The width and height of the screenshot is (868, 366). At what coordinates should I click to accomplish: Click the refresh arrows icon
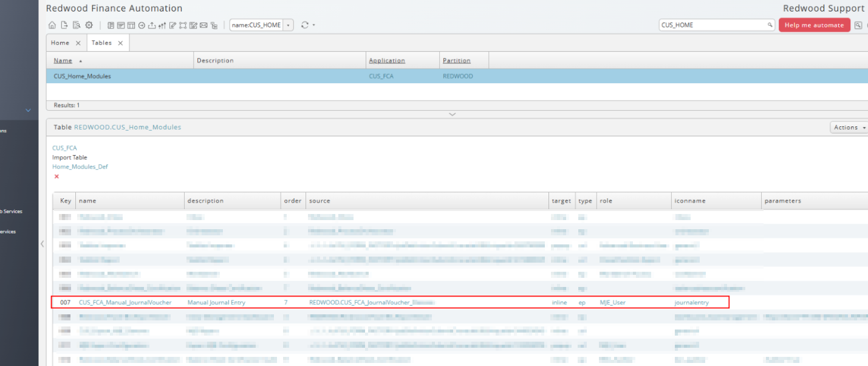click(305, 25)
